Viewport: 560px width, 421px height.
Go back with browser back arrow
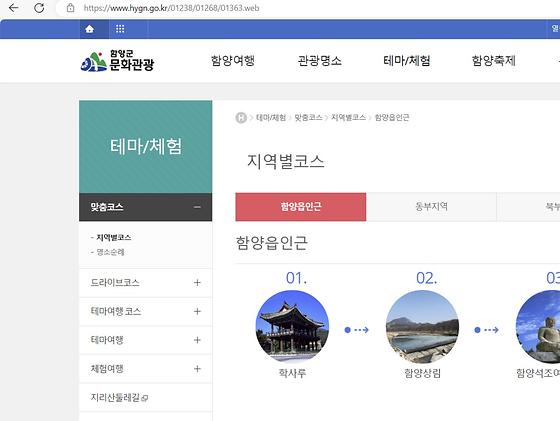[x=14, y=8]
